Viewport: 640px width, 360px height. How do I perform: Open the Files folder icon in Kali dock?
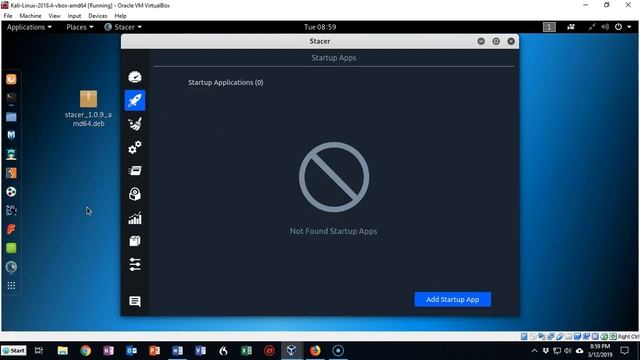11,117
